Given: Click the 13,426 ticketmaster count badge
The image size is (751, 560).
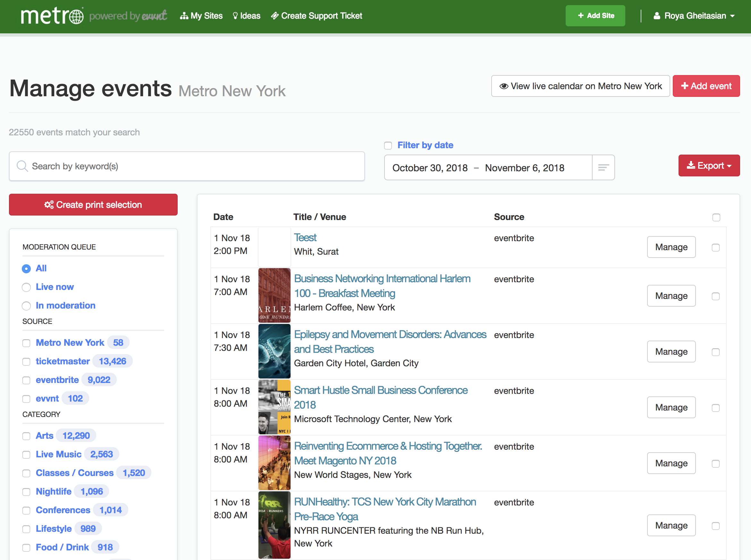Looking at the screenshot, I should coord(113,361).
